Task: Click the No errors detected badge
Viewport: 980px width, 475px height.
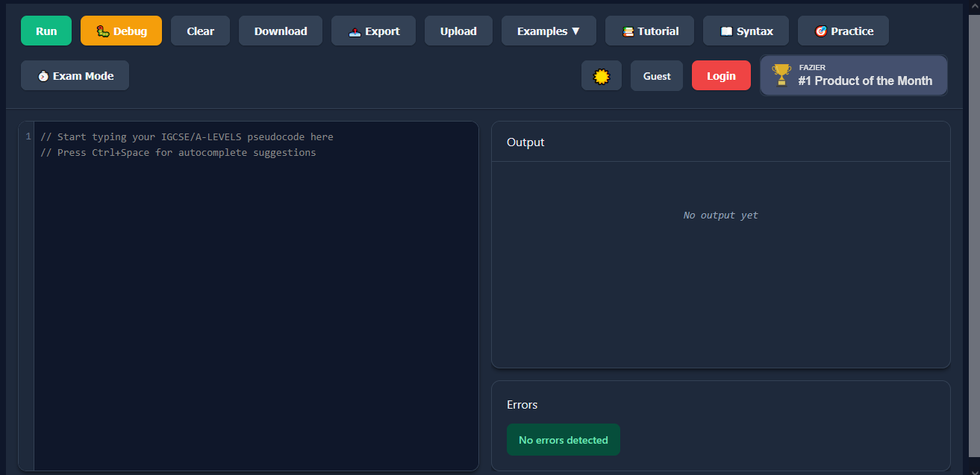Action: (x=563, y=440)
